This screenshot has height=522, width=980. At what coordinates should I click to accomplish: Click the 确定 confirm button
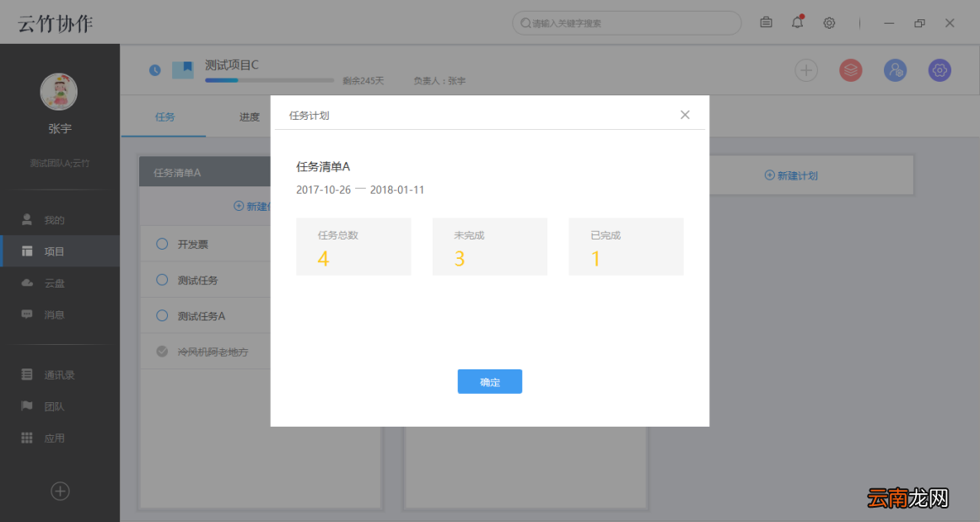(489, 381)
